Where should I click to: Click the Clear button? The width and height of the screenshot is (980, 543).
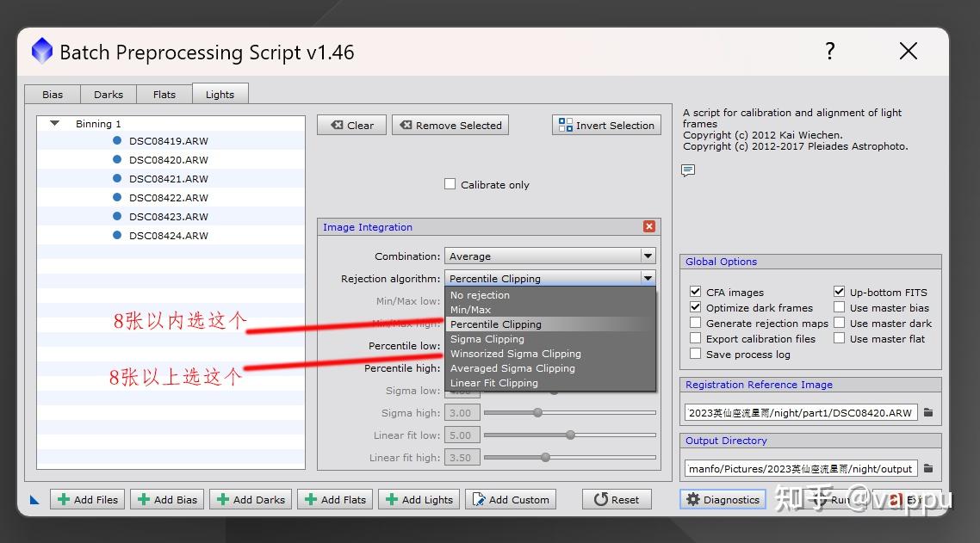click(x=352, y=125)
